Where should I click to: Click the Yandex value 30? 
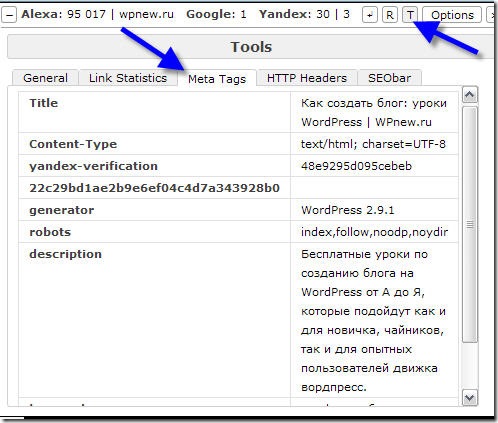tap(323, 15)
